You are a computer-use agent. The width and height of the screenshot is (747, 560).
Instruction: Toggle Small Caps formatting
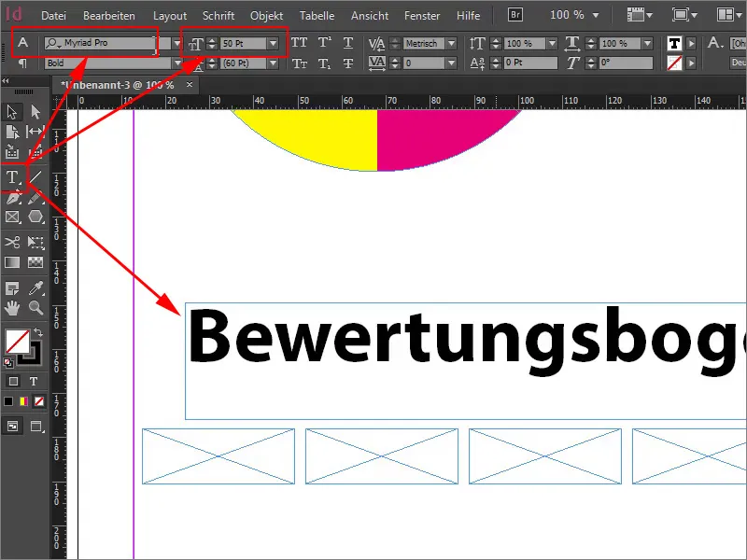(x=299, y=63)
